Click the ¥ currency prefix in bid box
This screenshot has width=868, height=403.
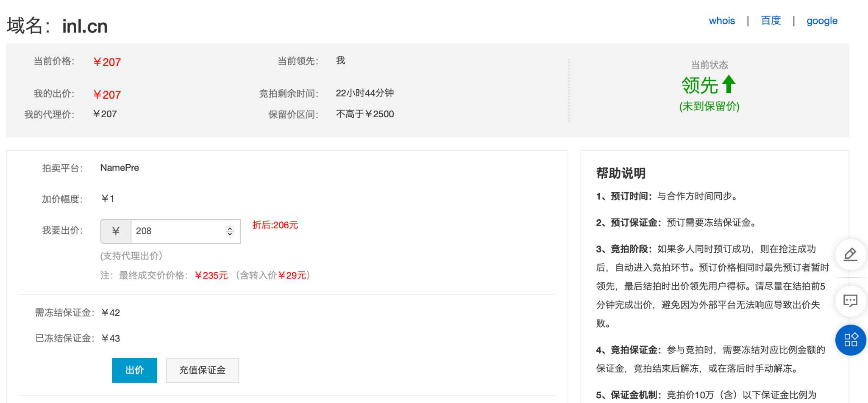tap(116, 231)
